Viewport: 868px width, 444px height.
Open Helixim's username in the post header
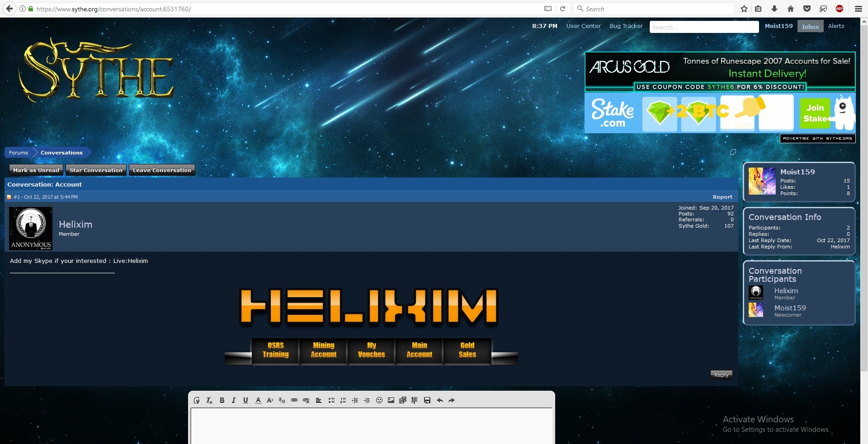pos(75,224)
